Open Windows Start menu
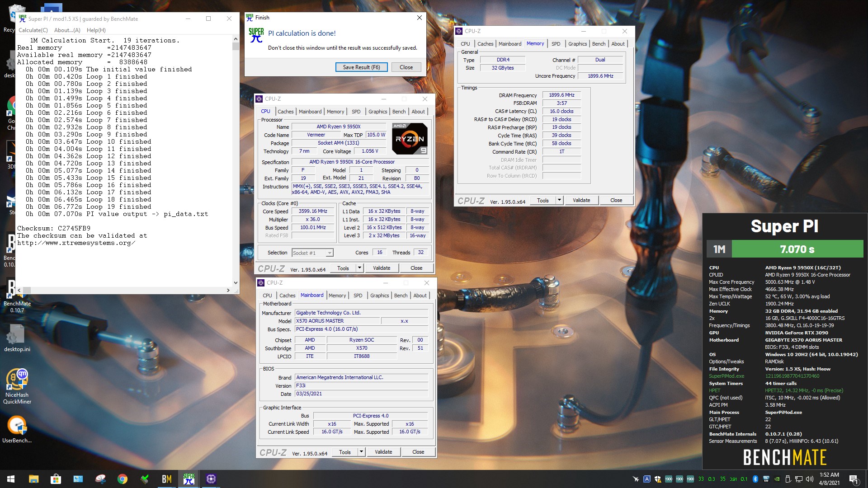Viewport: 868px width, 488px height. pyautogui.click(x=11, y=479)
